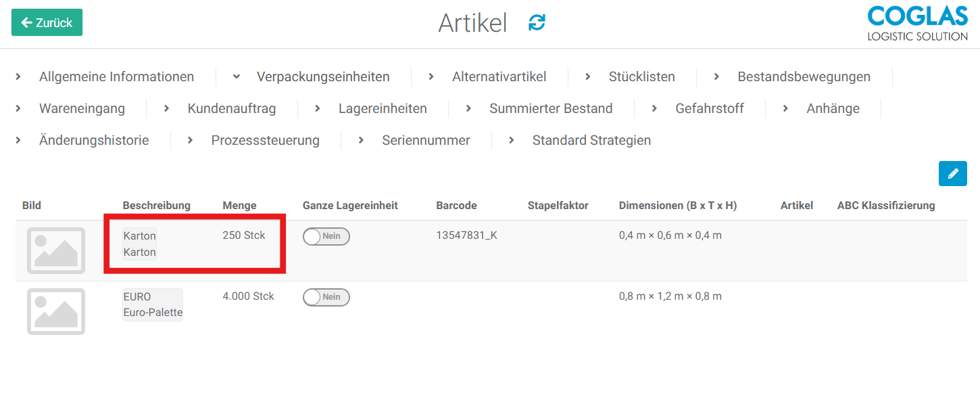Click the barcode 13547831_K cell
980x406 pixels.
click(466, 236)
